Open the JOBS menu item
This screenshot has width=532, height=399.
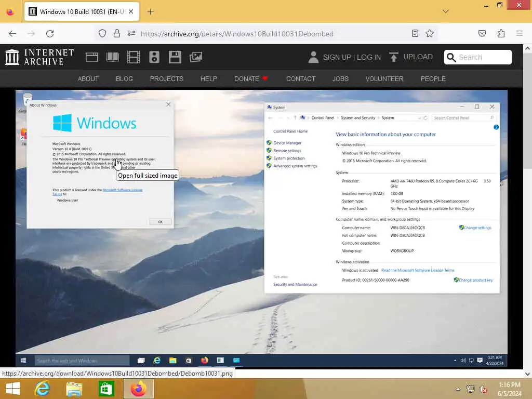point(340,79)
